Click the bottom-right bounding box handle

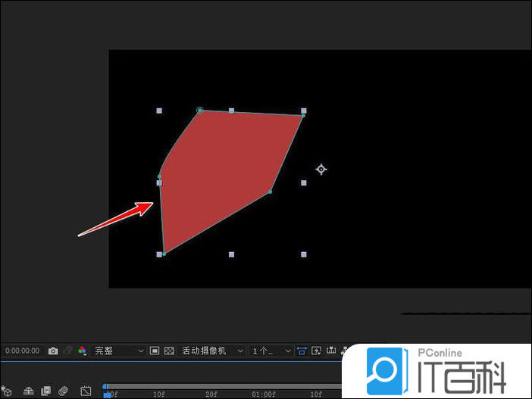(304, 254)
